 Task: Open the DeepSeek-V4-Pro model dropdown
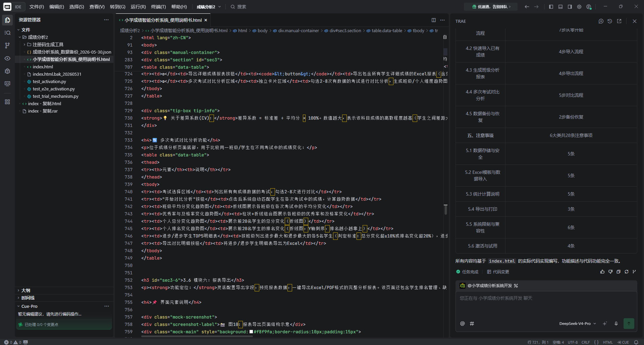click(x=578, y=324)
